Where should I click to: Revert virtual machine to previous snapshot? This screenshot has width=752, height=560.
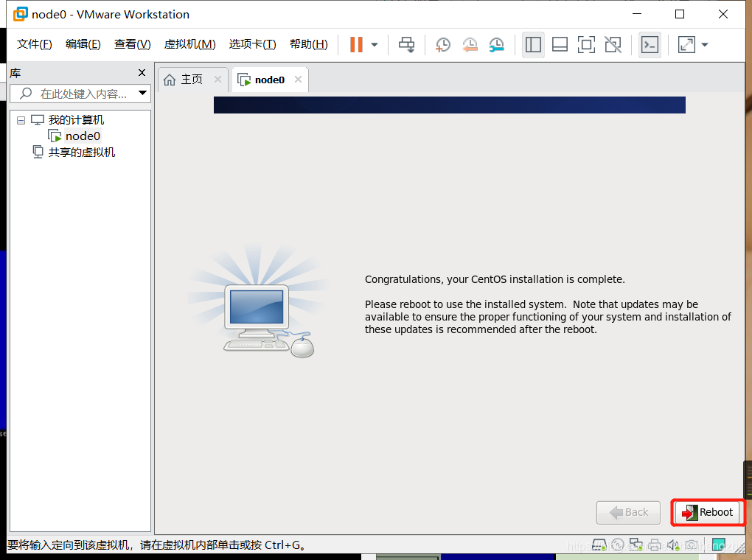tap(470, 45)
